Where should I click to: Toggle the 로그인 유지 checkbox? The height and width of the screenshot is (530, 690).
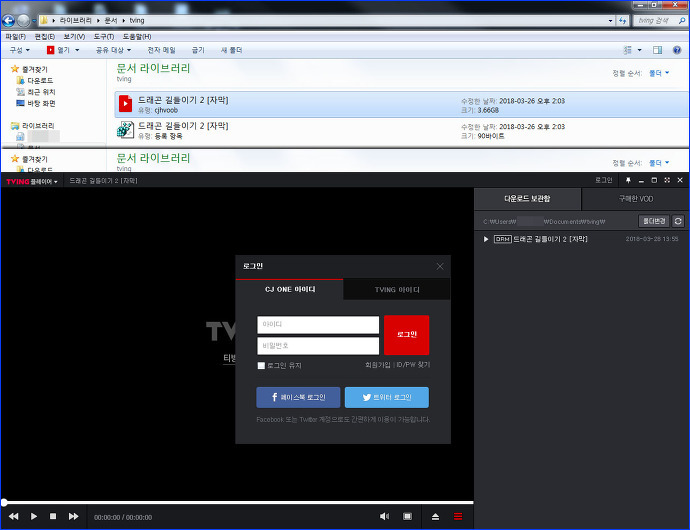click(x=261, y=365)
